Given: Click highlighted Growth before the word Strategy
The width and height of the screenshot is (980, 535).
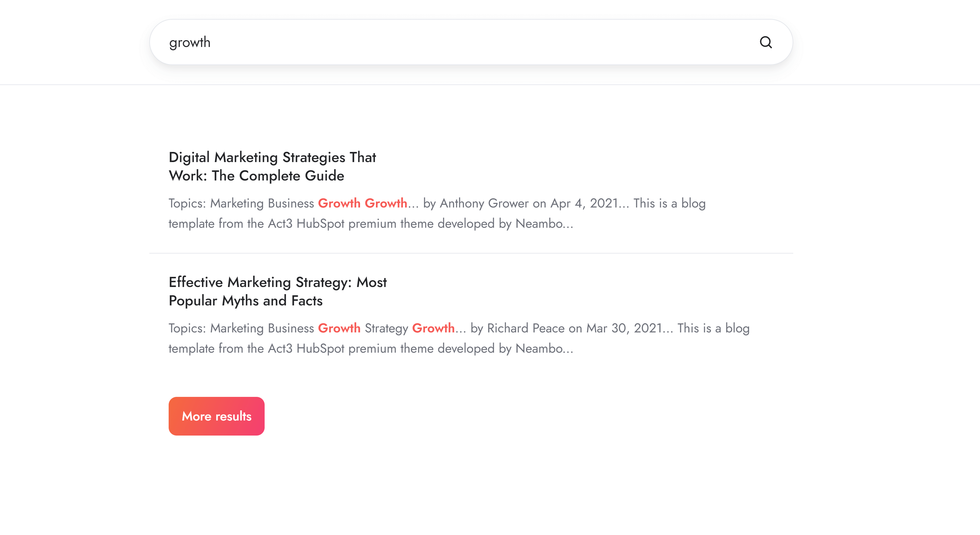Looking at the screenshot, I should pyautogui.click(x=339, y=328).
